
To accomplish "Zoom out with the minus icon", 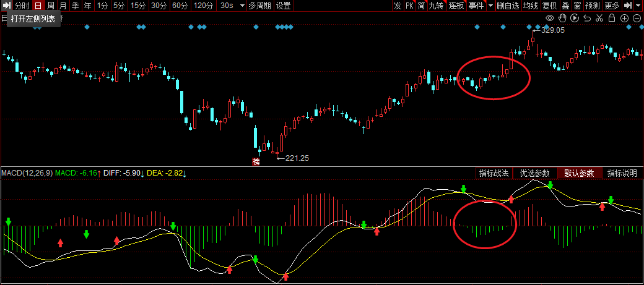I will click(x=637, y=18).
